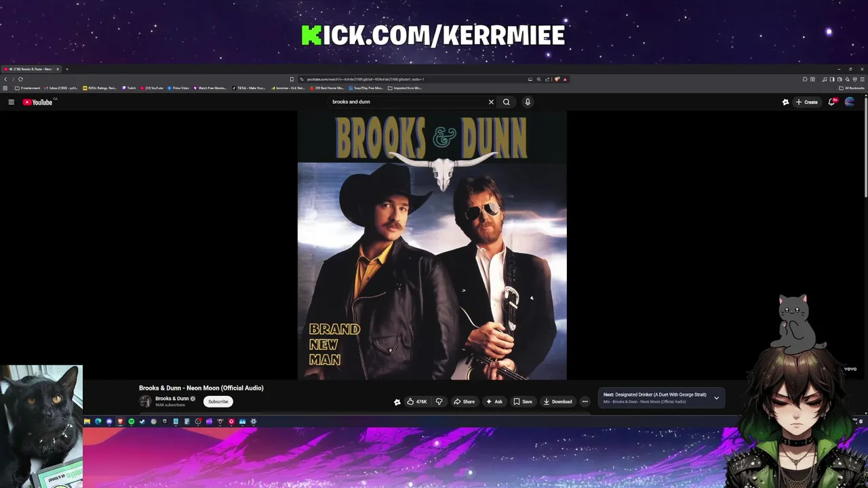This screenshot has height=488, width=868.
Task: Close the Brooks & Dunn browser tab
Action: pos(58,69)
